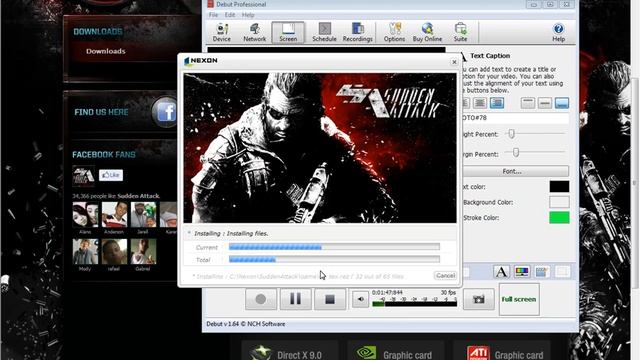Pick the black Text color swatch

click(559, 187)
